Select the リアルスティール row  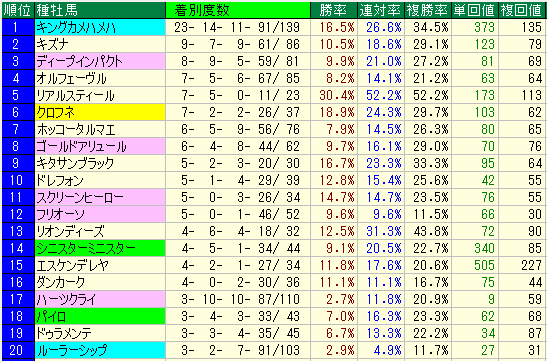pyautogui.click(x=274, y=95)
